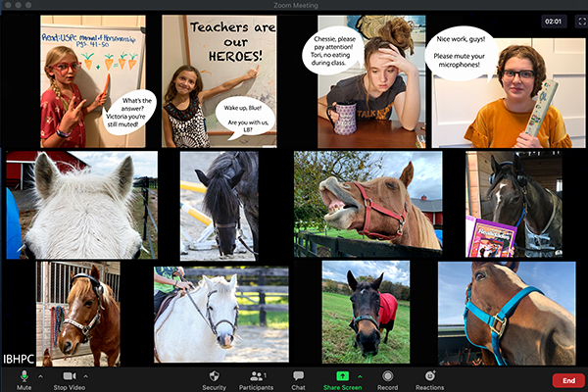Viewport: 588px width, 392px height.
Task: Select laughing chestnut horse with red halter tile
Action: pos(367,204)
